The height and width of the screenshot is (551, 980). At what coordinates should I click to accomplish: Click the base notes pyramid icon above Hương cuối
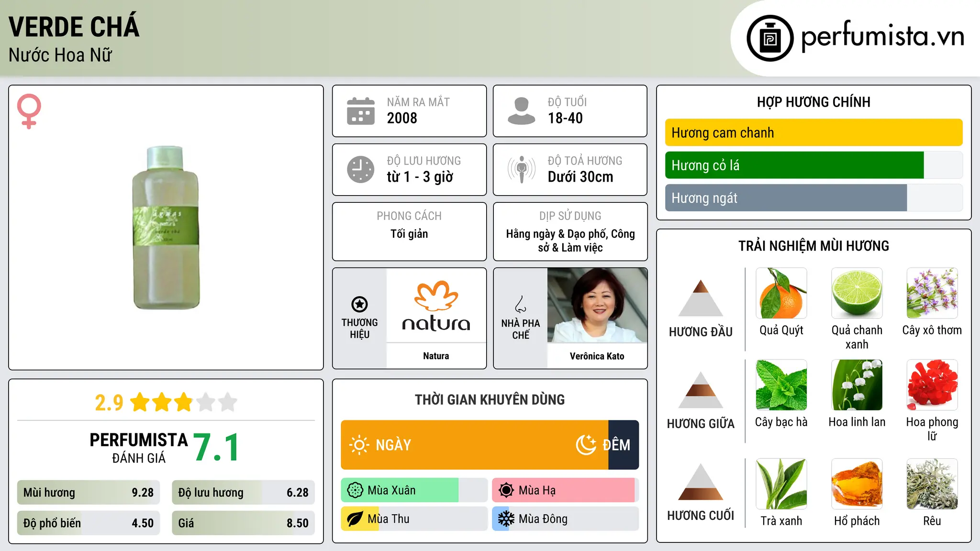tap(701, 482)
